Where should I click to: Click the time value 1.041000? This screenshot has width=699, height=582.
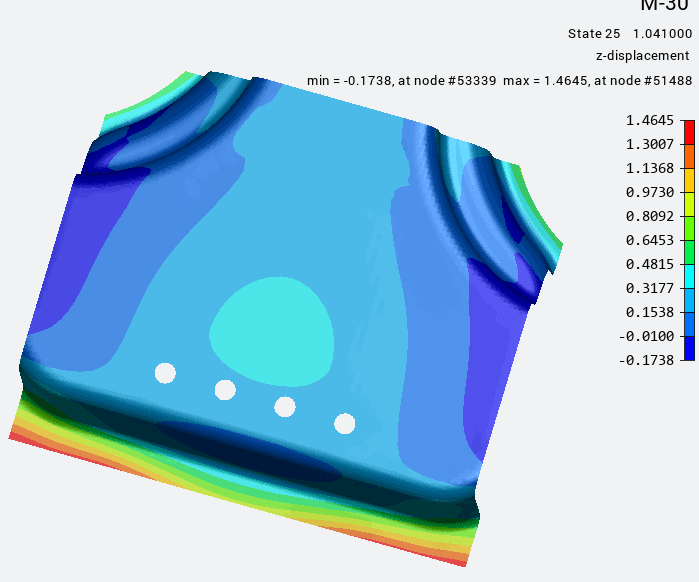click(x=662, y=34)
